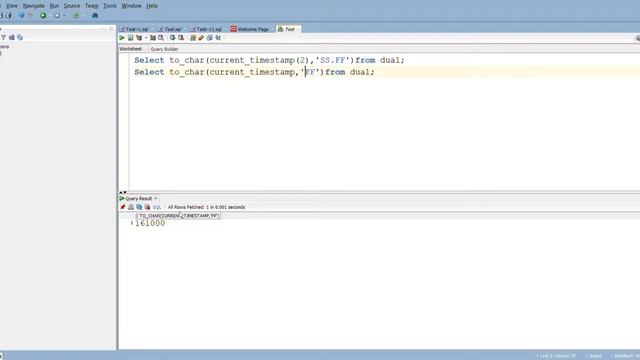Run the statement with green play icon

coord(122,38)
